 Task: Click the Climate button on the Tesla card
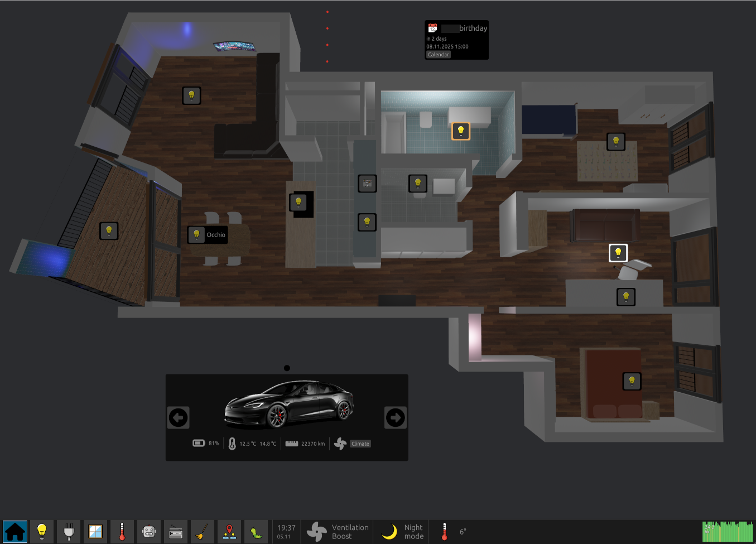pos(359,444)
